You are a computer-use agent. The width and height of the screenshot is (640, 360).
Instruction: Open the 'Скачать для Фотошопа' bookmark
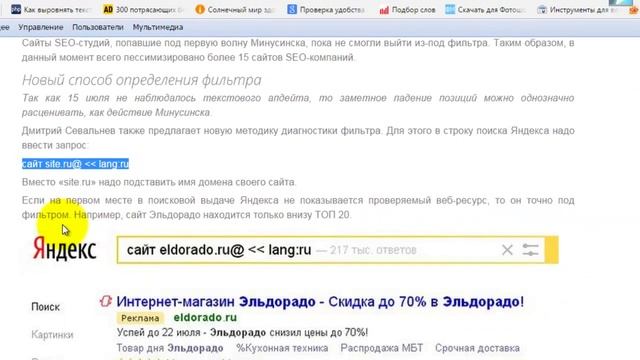click(x=486, y=9)
